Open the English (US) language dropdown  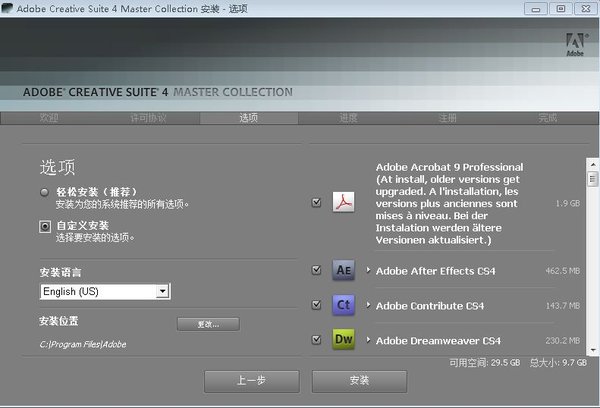(105, 292)
